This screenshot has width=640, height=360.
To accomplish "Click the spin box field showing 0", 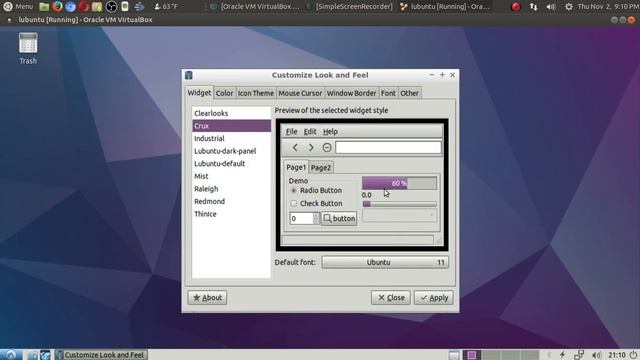I will (x=301, y=218).
